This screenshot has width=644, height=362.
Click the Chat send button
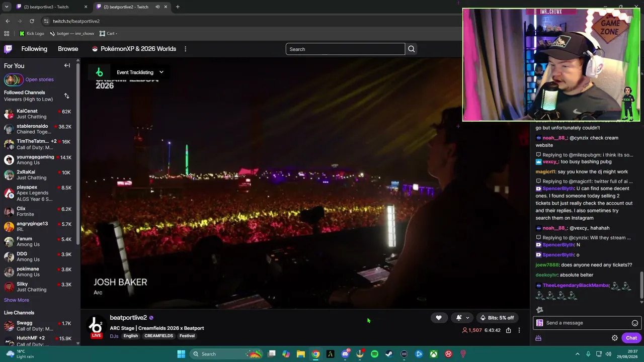[x=631, y=338]
